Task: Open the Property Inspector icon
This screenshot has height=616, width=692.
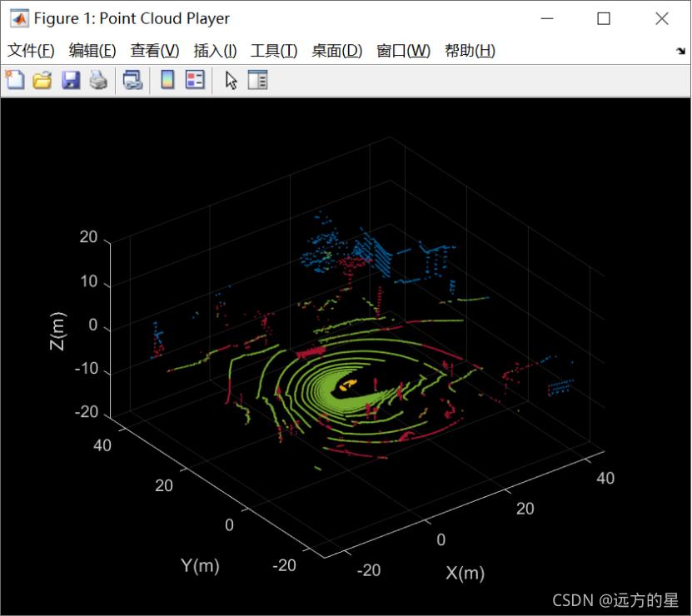Action: (x=258, y=80)
